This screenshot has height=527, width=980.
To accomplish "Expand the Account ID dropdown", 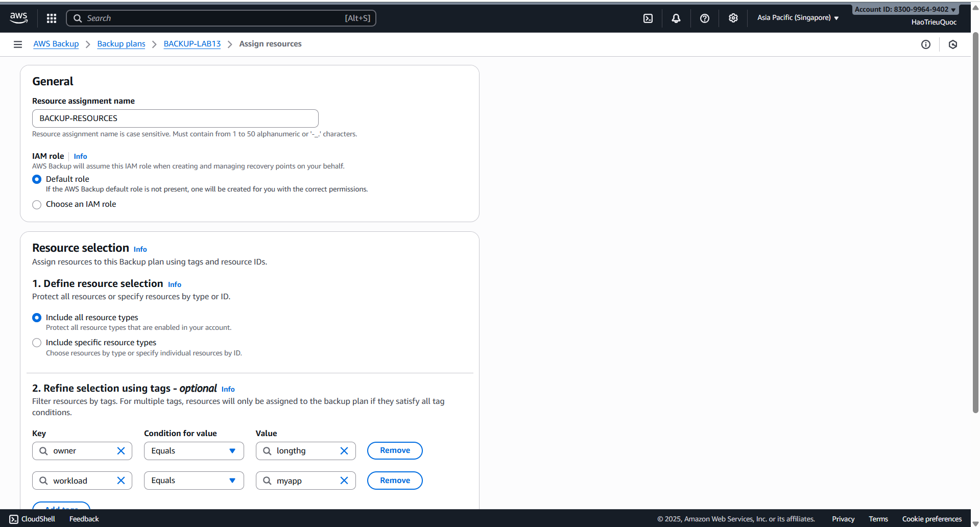I will coord(904,9).
